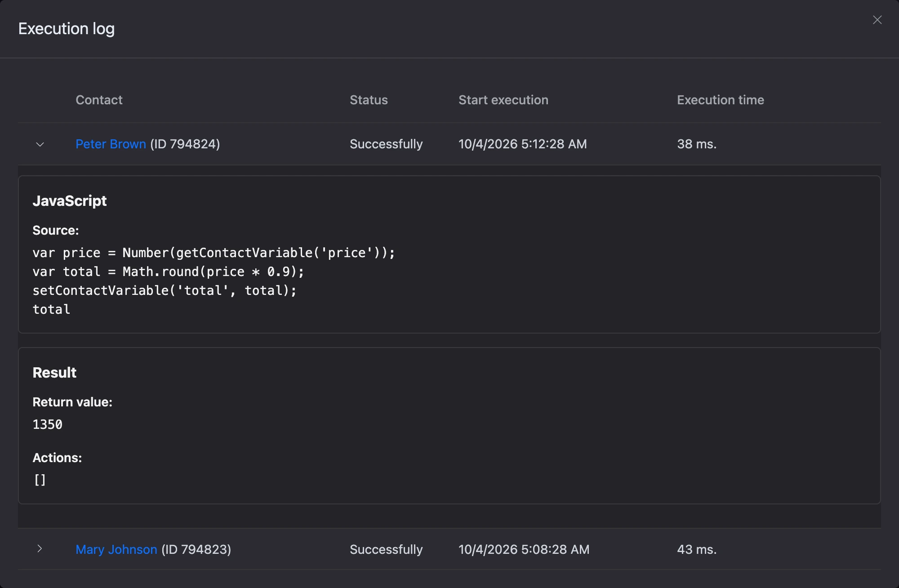This screenshot has width=899, height=588.
Task: Click the 1350 return value
Action: (48, 424)
